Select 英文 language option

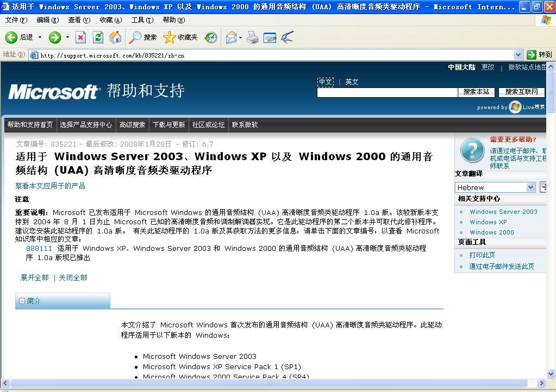coord(352,82)
